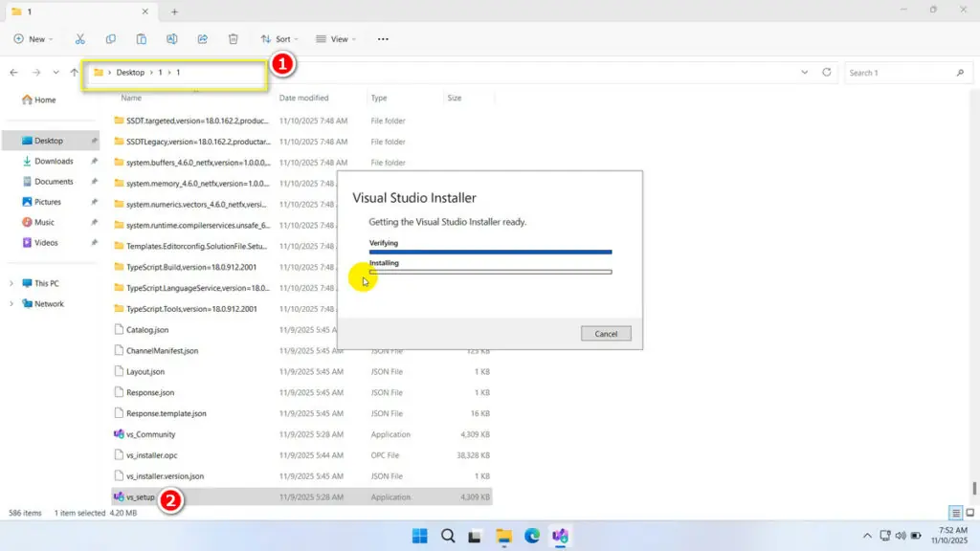Screen dimensions: 980x551
Task: Click the Copy icon in the toolbar
Action: click(x=110, y=38)
